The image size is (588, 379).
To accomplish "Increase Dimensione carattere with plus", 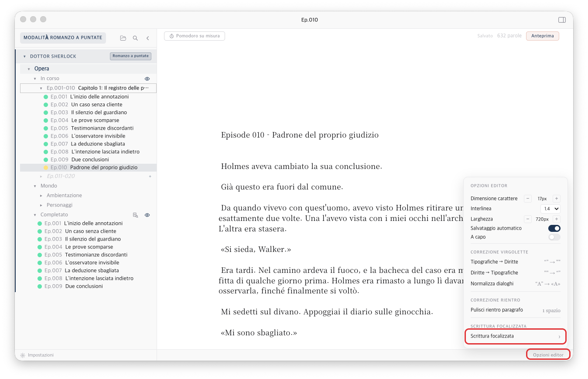I will coord(557,199).
